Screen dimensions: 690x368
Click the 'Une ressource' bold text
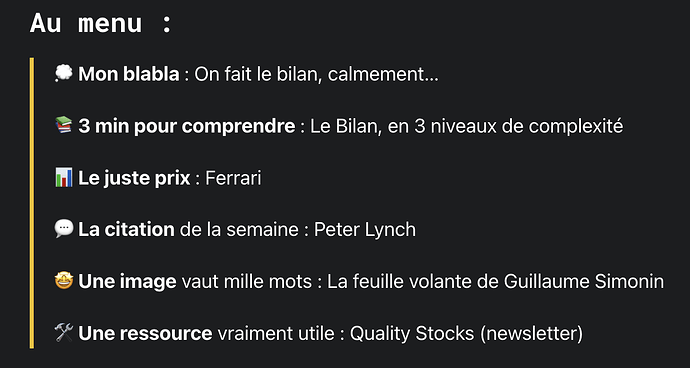[x=145, y=333]
